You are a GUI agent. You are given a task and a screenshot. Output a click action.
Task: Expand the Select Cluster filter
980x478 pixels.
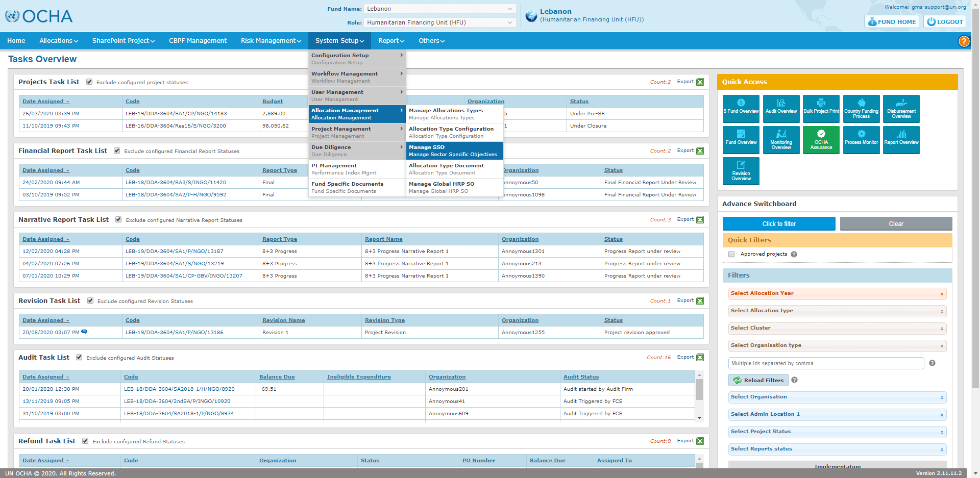[x=837, y=329]
